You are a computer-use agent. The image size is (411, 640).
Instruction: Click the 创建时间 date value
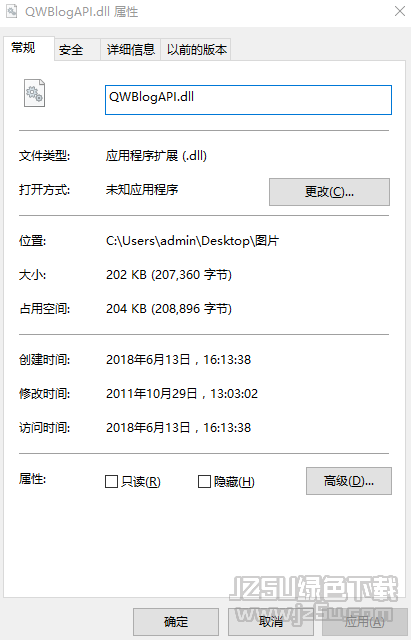pyautogui.click(x=178, y=360)
